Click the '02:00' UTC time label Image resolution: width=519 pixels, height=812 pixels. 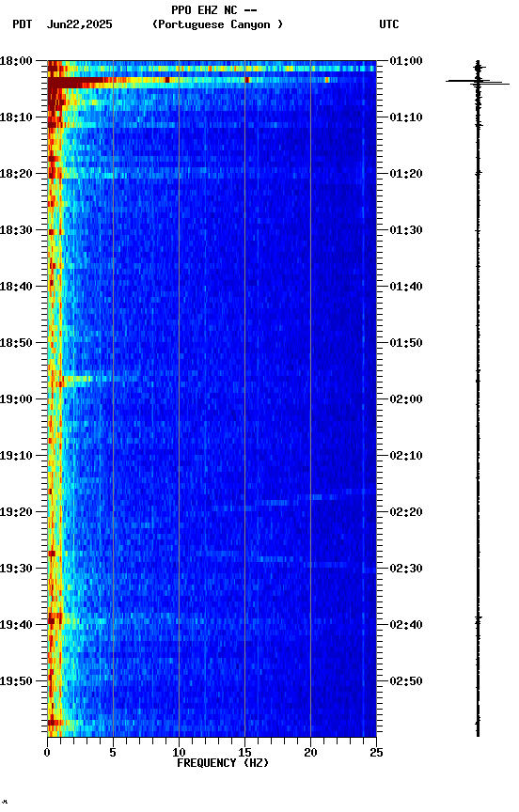[406, 399]
